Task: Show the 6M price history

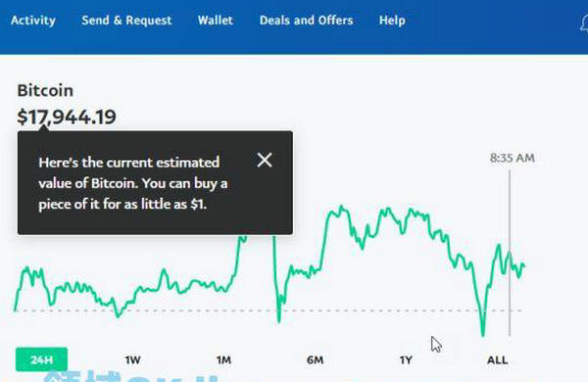Action: [x=315, y=359]
